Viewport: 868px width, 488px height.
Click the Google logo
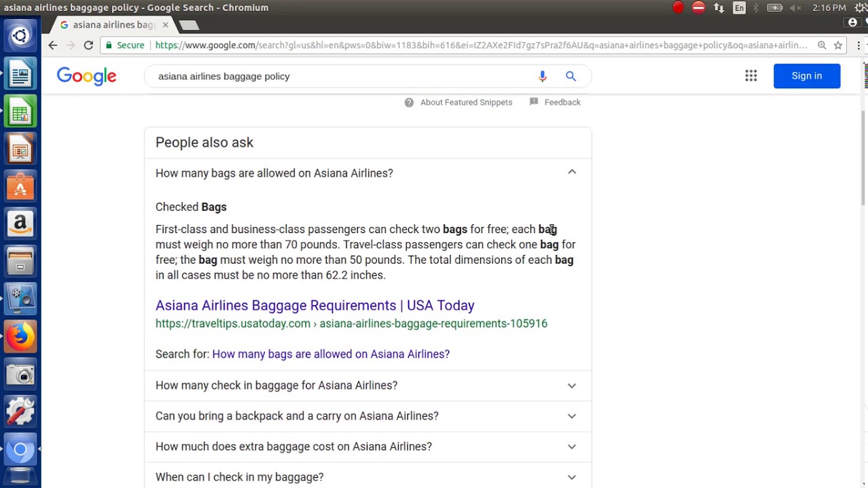[x=87, y=76]
